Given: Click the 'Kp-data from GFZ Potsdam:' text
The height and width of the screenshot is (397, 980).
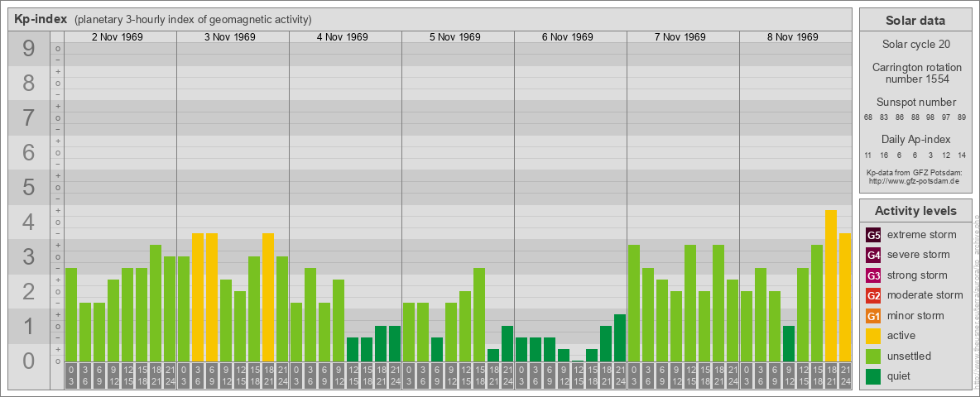Looking at the screenshot, I should click(915, 173).
